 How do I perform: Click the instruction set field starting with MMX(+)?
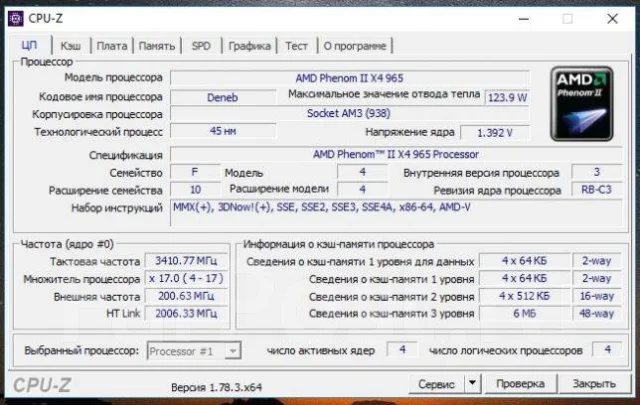[x=396, y=213]
